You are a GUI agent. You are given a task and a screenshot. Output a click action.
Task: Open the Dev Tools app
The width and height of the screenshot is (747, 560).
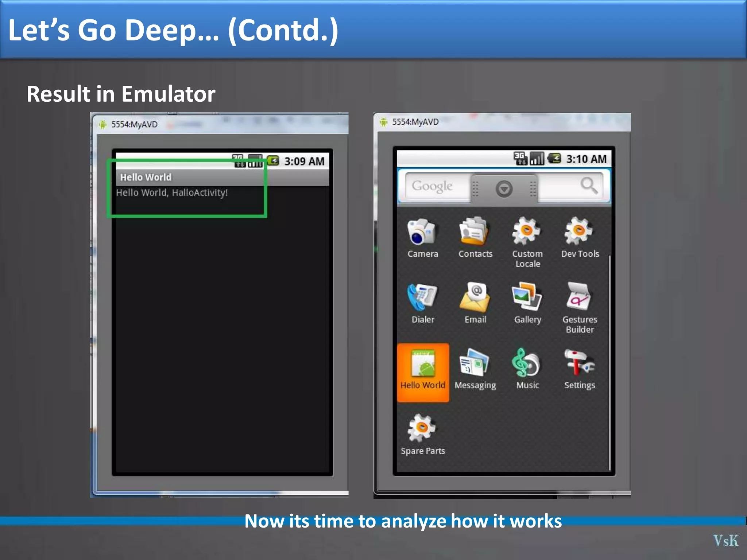coord(580,238)
